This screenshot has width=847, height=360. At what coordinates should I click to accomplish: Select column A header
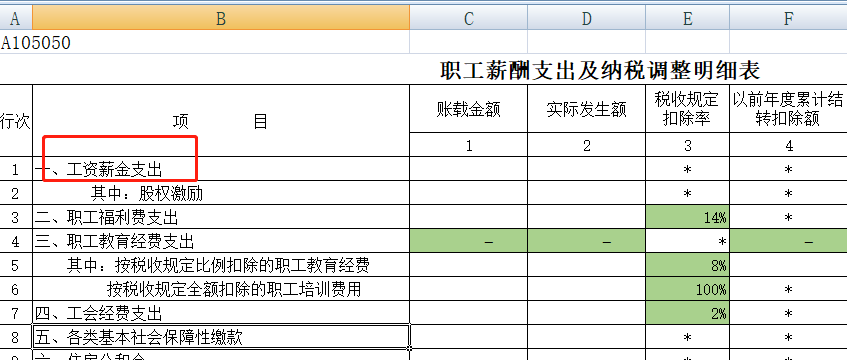tap(16, 18)
